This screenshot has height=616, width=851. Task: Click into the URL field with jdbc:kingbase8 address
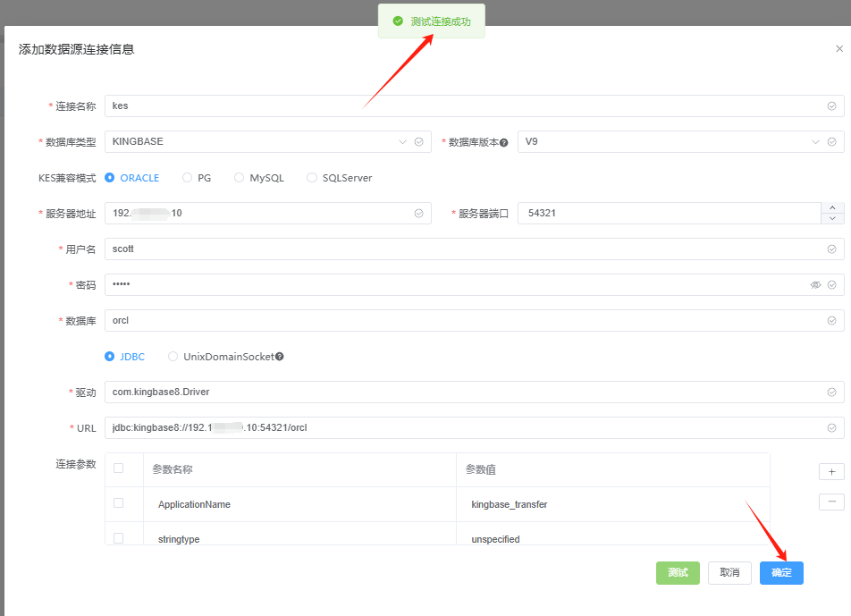click(x=475, y=427)
